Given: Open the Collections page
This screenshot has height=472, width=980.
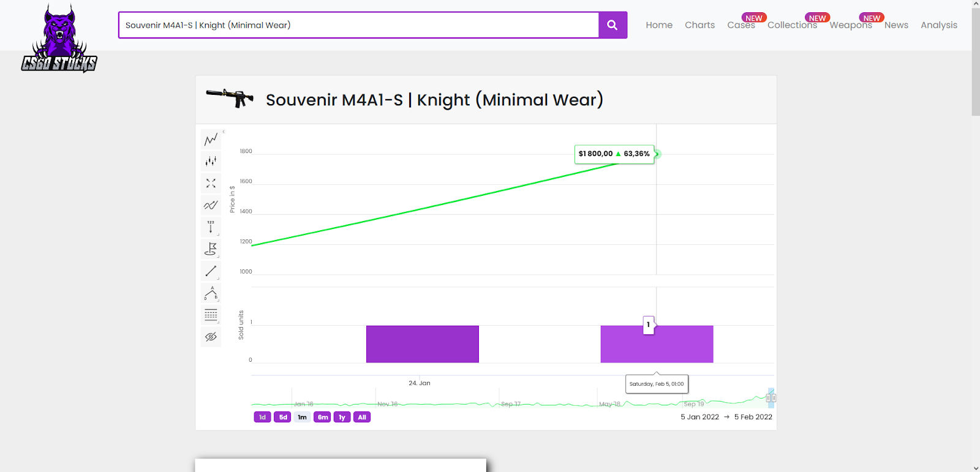Looking at the screenshot, I should 792,25.
